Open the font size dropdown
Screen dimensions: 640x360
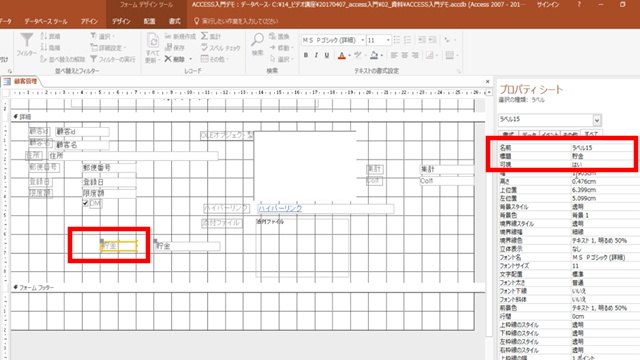[388, 40]
